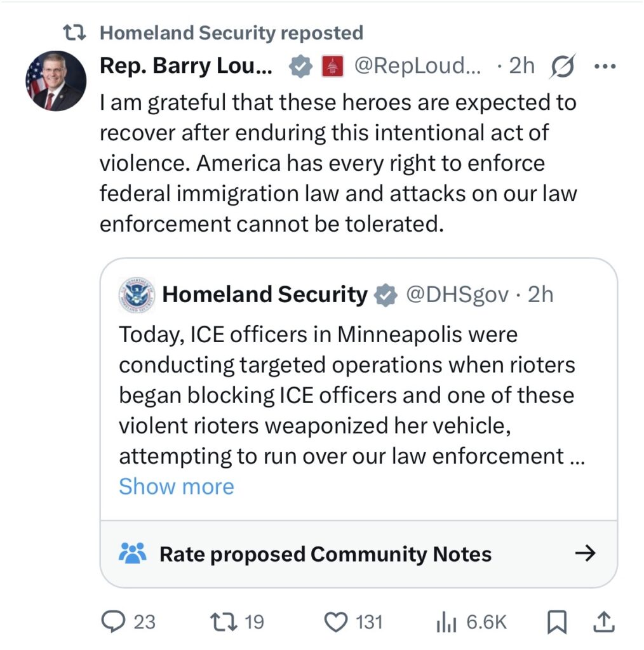Click the Grok slashed-circle icon
644x650 pixels.
pyautogui.click(x=563, y=66)
